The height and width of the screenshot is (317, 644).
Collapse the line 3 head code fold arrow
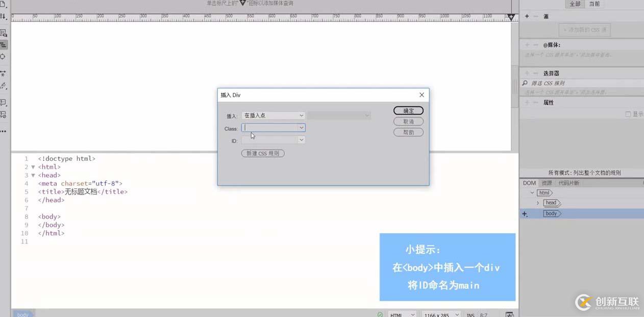click(33, 175)
